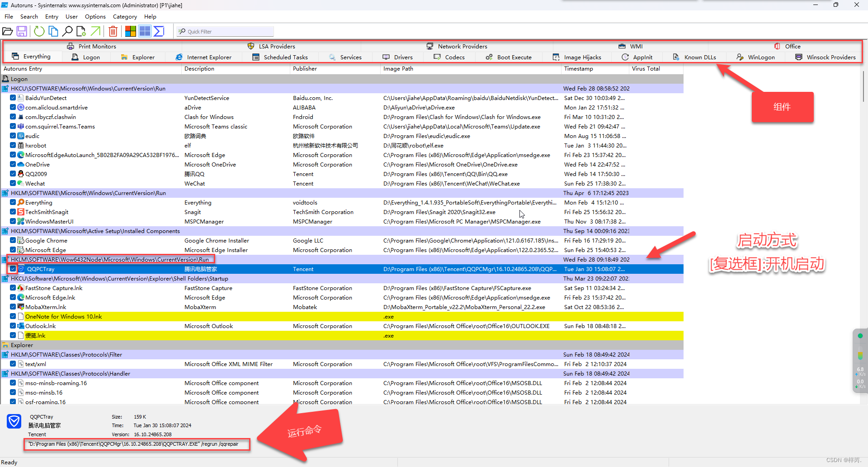
Task: Uncheck the OneNote for Windows 10.lnk checkbox
Action: tap(13, 316)
